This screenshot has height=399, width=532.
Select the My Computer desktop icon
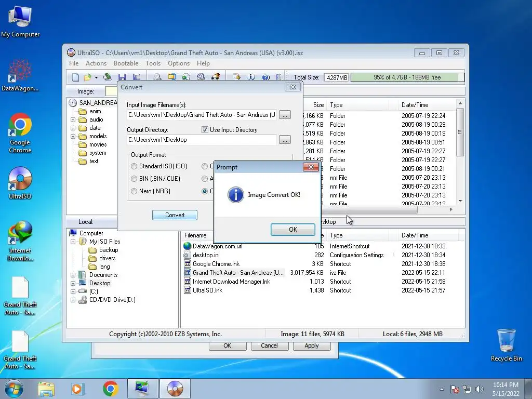pyautogui.click(x=20, y=21)
